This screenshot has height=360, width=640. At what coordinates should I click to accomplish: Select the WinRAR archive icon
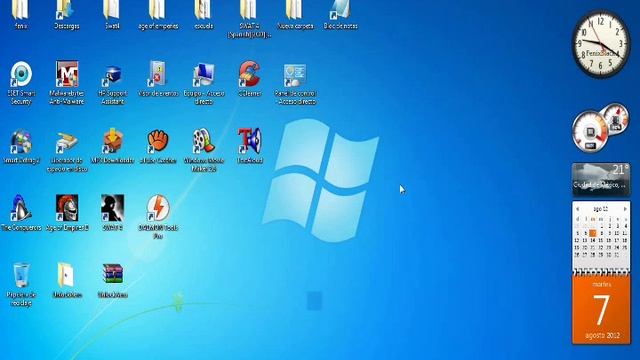113,280
